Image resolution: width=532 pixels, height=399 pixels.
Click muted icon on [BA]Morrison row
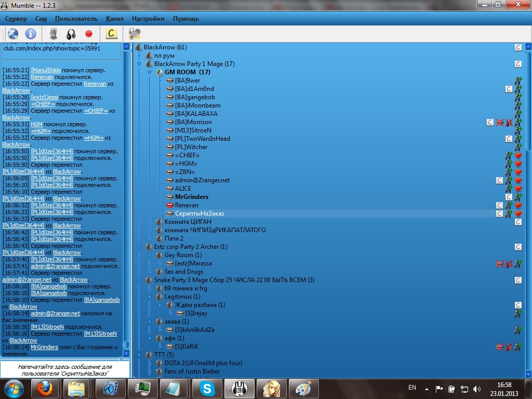(499, 123)
